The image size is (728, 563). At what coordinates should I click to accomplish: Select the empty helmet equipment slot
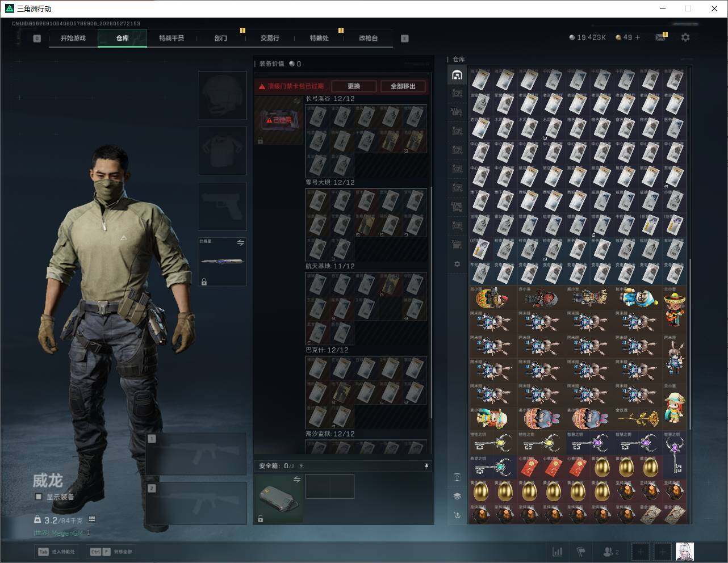(222, 95)
